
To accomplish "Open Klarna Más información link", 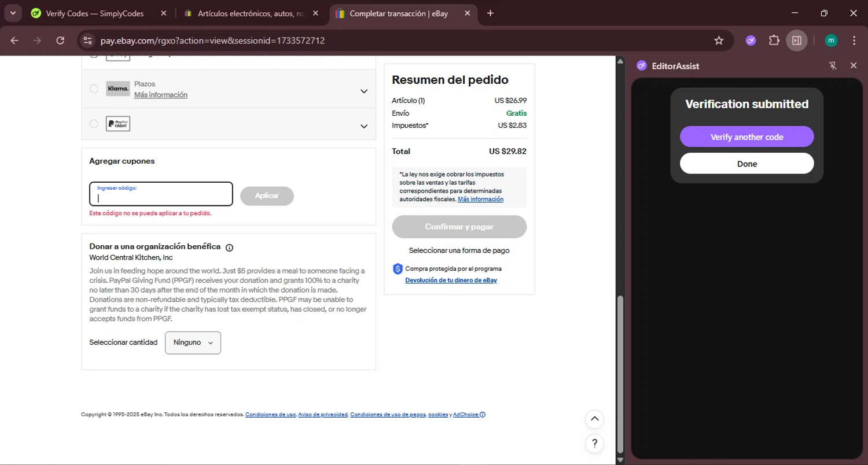I will (x=161, y=95).
